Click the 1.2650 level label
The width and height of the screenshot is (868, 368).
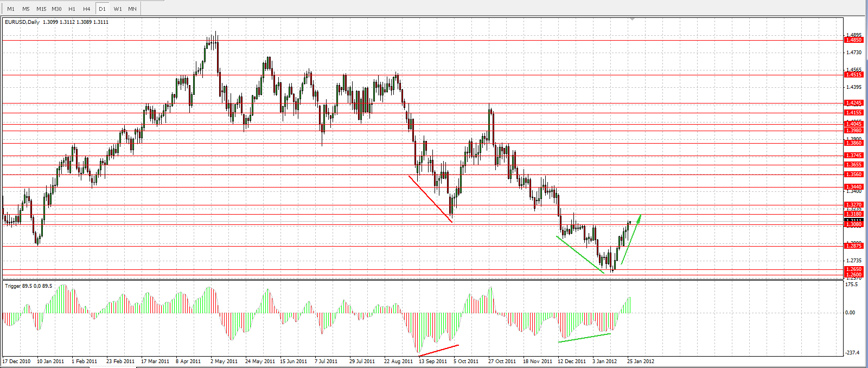(x=854, y=269)
